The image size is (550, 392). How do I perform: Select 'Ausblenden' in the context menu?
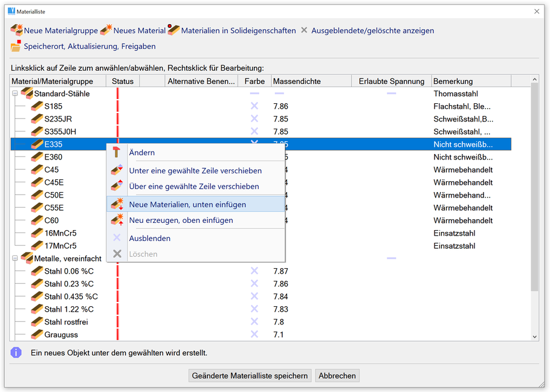150,239
